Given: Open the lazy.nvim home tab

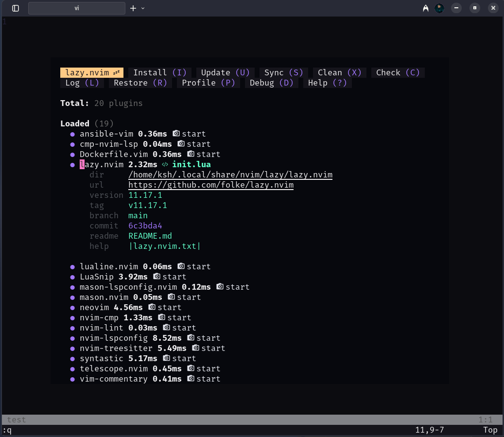Looking at the screenshot, I should (x=92, y=73).
